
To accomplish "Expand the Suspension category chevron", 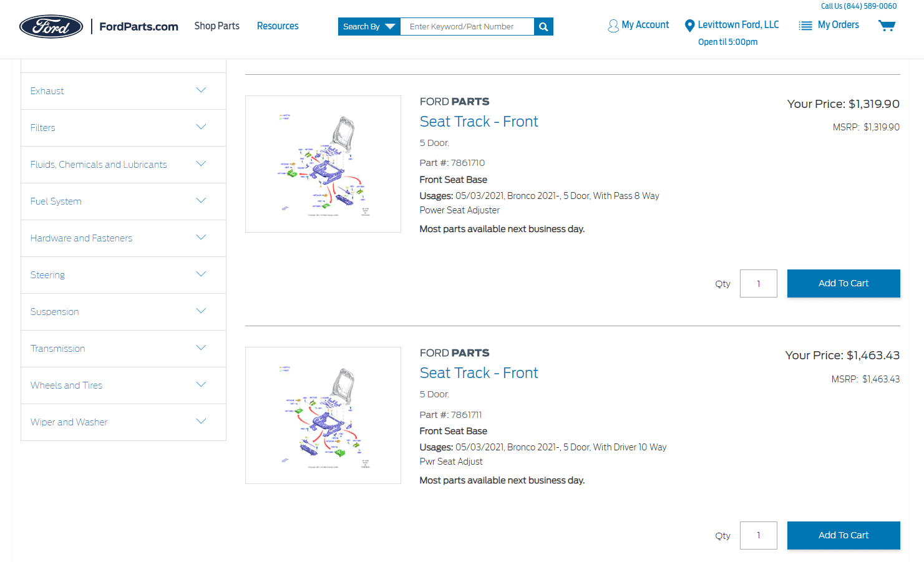I will click(x=201, y=311).
